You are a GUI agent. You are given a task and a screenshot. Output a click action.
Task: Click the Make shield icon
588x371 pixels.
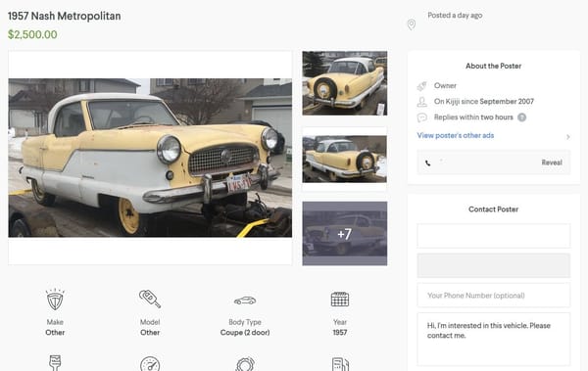(x=55, y=300)
